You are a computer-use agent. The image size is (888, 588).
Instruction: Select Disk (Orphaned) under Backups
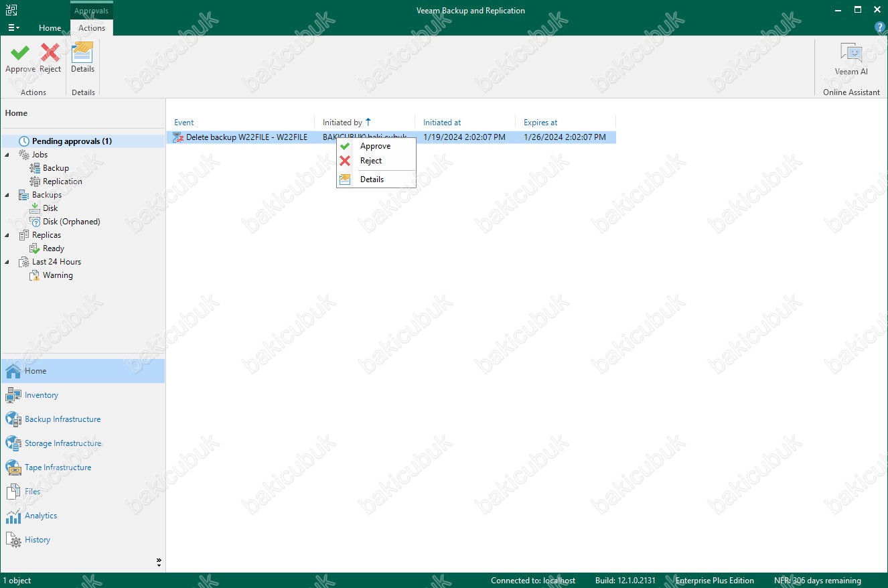71,222
